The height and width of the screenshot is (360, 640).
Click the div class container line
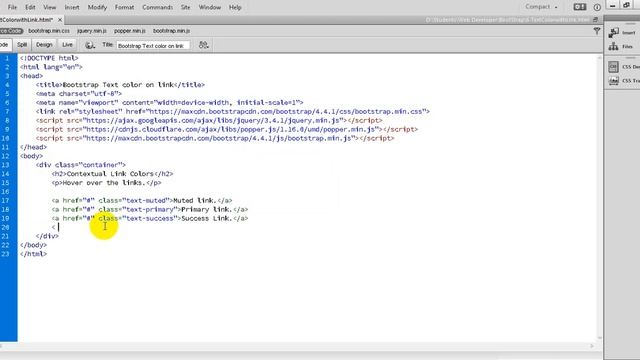[81, 165]
